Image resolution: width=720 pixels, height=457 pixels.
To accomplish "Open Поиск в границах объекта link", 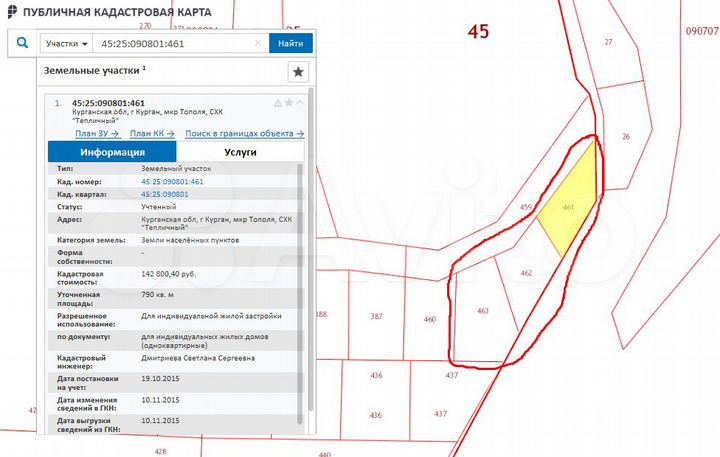I will tap(244, 133).
